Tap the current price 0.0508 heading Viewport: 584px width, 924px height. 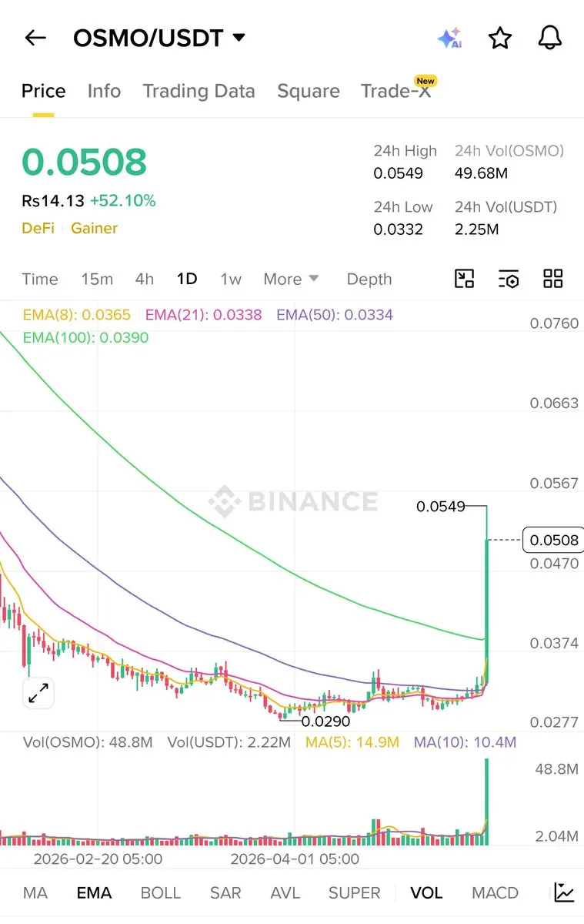point(84,162)
